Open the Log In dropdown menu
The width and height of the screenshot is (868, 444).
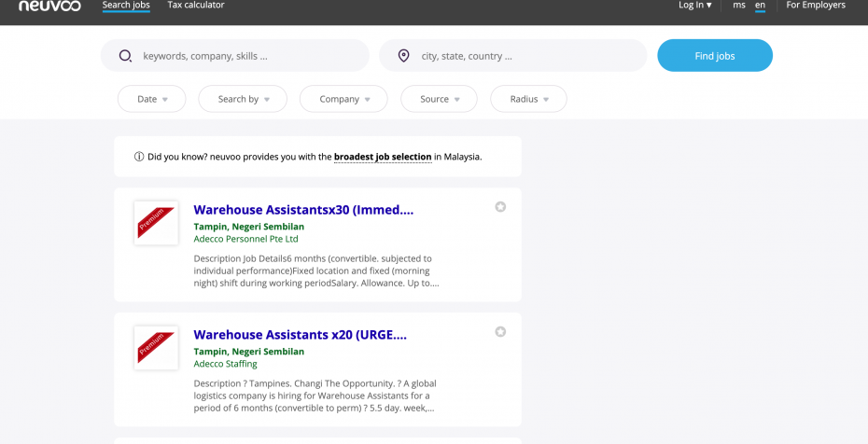[695, 5]
